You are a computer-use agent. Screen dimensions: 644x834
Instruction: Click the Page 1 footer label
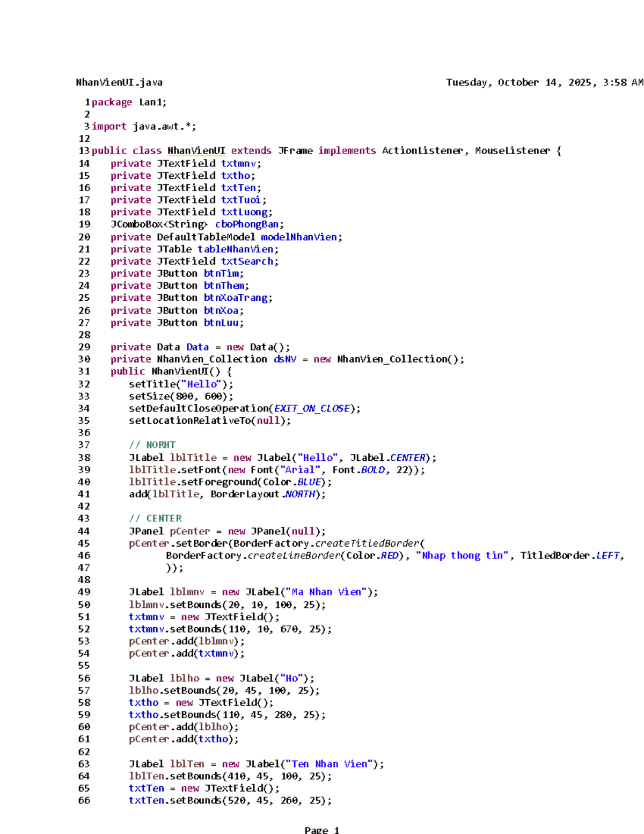321,830
